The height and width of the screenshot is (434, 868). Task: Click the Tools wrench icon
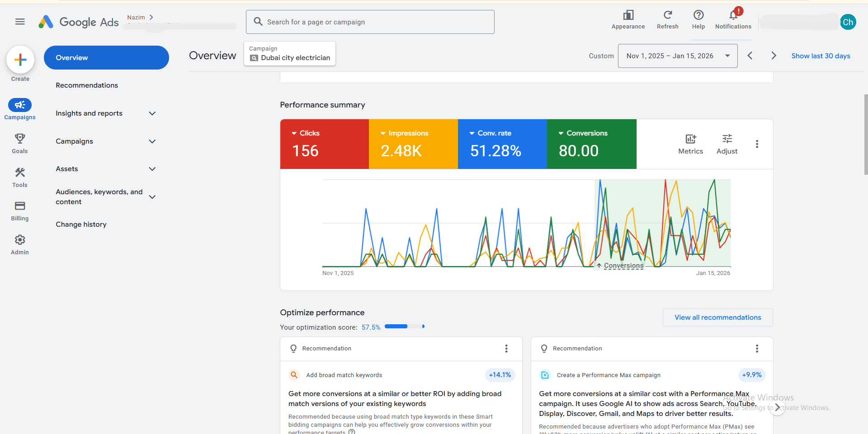(20, 173)
